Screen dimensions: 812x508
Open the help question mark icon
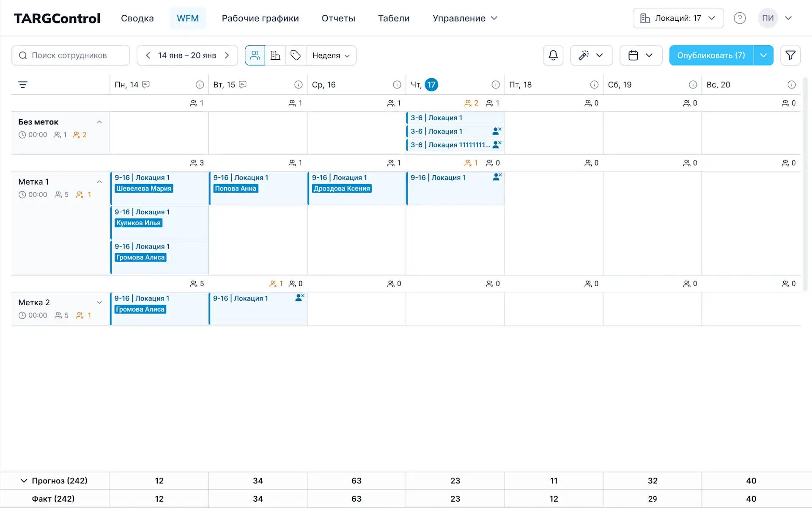(x=739, y=18)
